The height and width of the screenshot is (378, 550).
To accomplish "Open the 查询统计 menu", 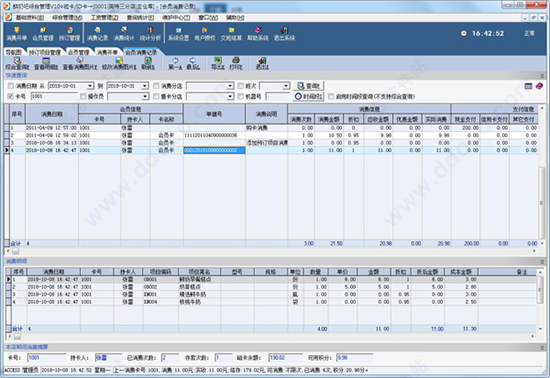I will pos(140,17).
